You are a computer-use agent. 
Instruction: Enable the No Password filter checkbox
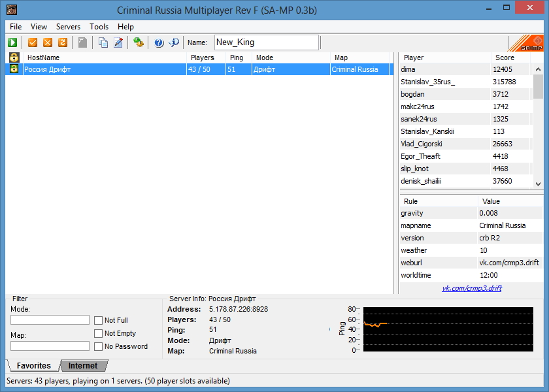tap(99, 346)
